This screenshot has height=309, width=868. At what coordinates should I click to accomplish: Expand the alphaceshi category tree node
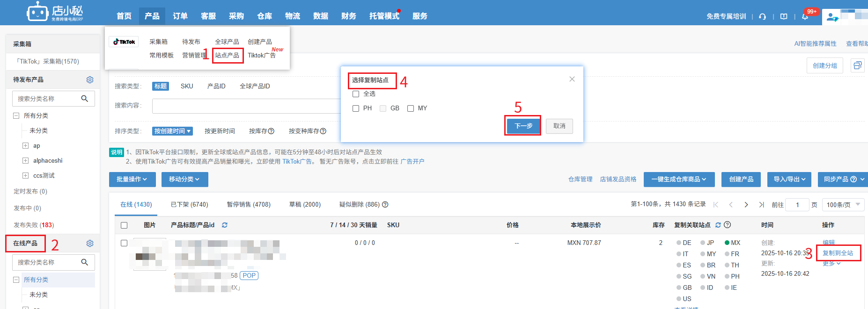pos(26,161)
